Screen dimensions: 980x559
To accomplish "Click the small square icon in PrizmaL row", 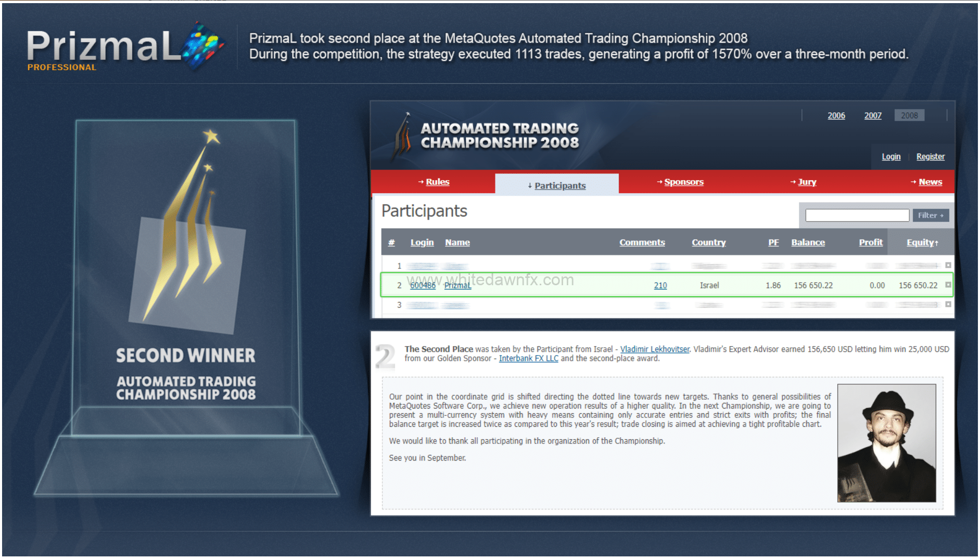I will pos(948,285).
